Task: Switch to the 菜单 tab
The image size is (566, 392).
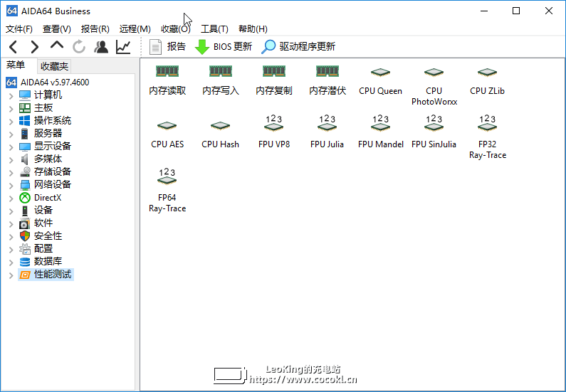Action: point(16,65)
